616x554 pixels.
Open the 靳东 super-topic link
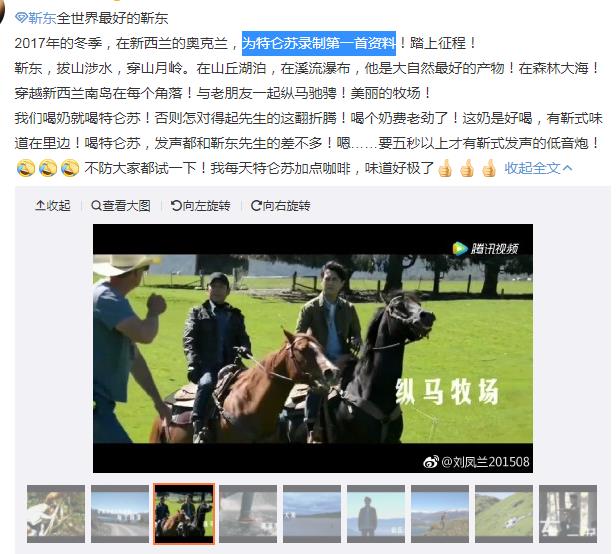pos(42,18)
